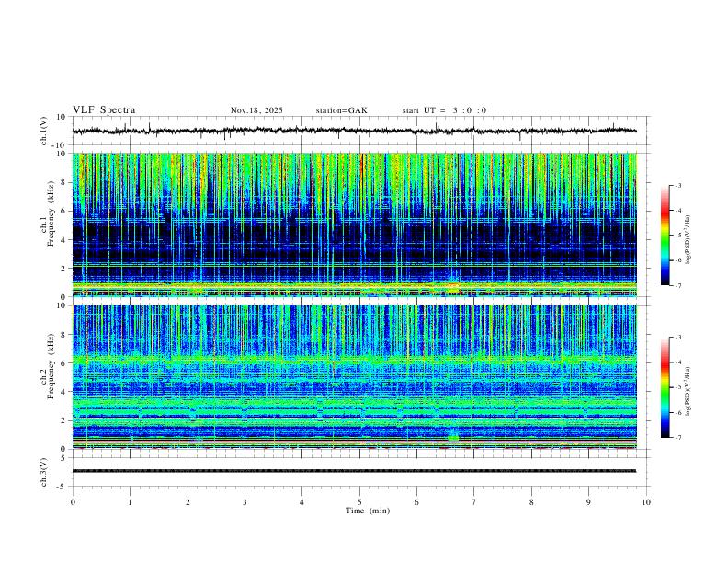This screenshot has width=728, height=563.
Task: Click the ch.1 voltage axis "-10" tick label
Action: click(x=60, y=145)
